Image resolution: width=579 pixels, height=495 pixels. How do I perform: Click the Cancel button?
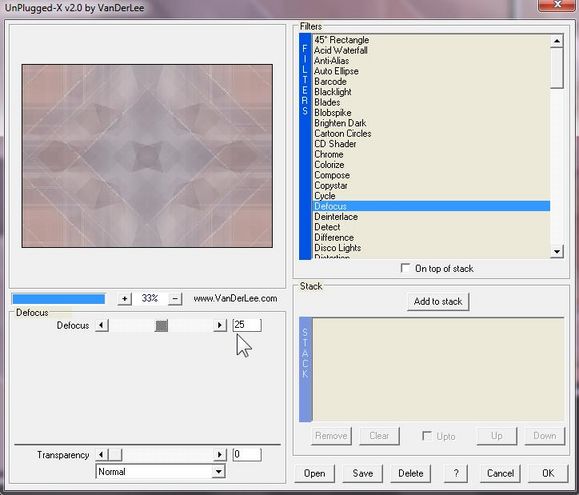[500, 473]
